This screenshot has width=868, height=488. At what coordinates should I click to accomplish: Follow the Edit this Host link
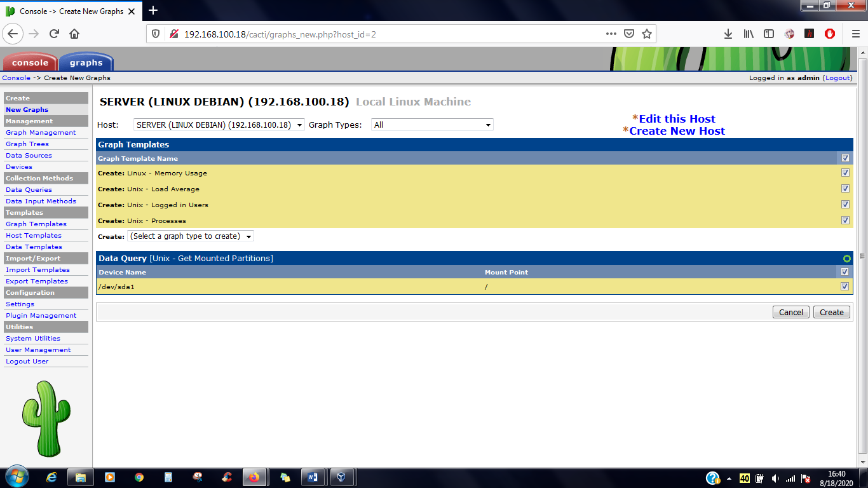(x=677, y=119)
